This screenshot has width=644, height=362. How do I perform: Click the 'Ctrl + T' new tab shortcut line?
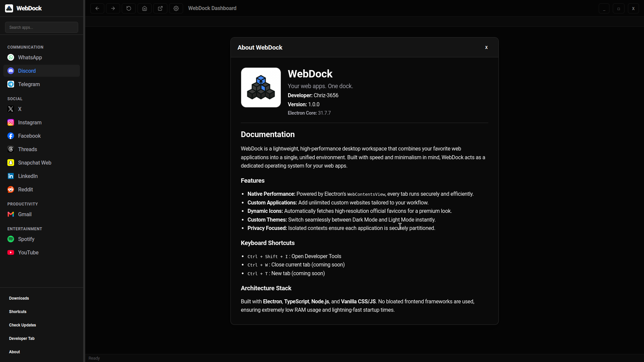click(286, 274)
